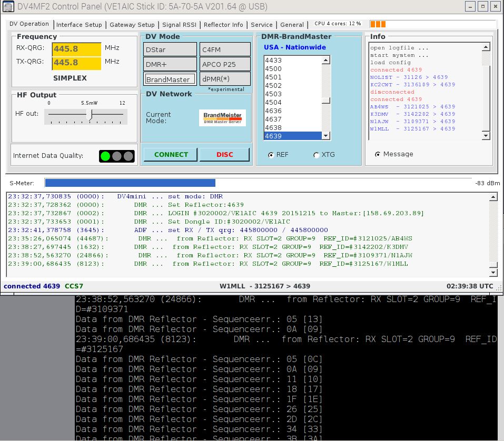Switch to the Service tab
The width and height of the screenshot is (504, 441).
(262, 25)
